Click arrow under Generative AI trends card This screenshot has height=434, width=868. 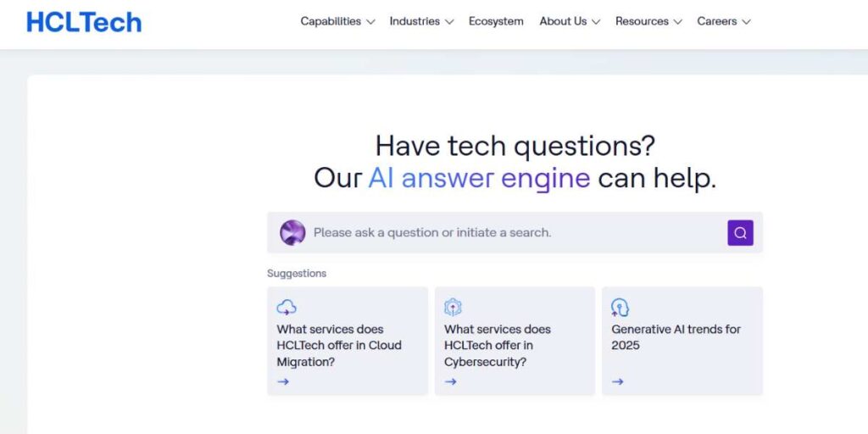pyautogui.click(x=618, y=381)
